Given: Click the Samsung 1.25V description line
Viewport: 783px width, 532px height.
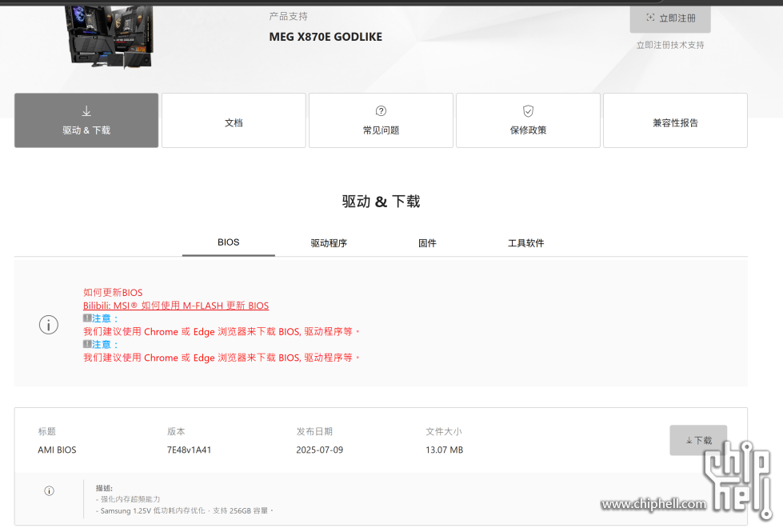Looking at the screenshot, I should [185, 511].
